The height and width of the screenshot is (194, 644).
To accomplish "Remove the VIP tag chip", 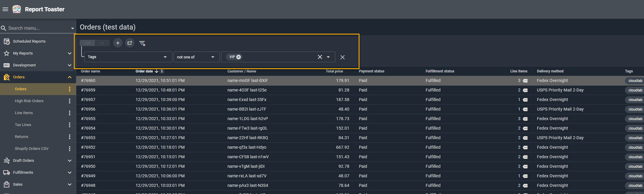I will (239, 57).
